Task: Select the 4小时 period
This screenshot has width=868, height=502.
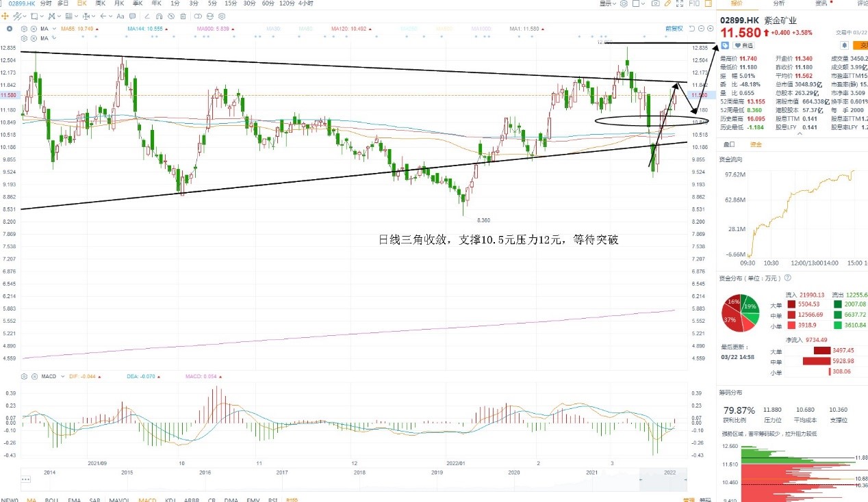Action: 307,3
